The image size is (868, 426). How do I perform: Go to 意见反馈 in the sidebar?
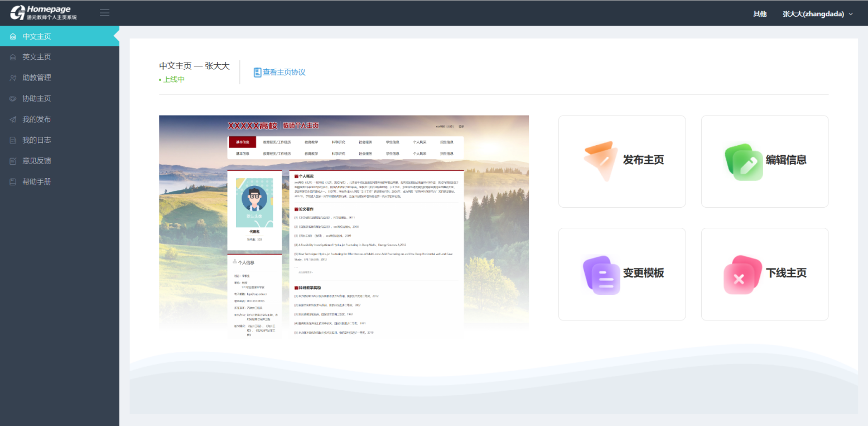[x=37, y=161]
